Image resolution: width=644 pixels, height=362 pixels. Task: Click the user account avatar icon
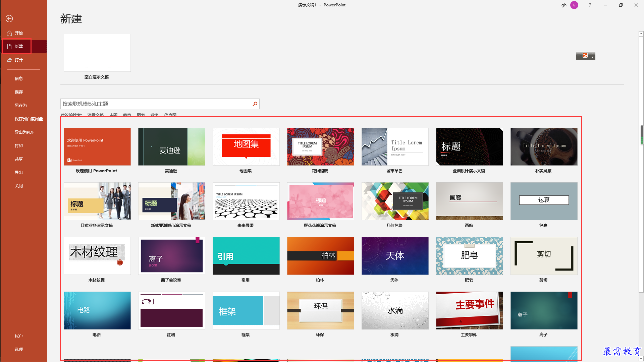click(x=574, y=5)
